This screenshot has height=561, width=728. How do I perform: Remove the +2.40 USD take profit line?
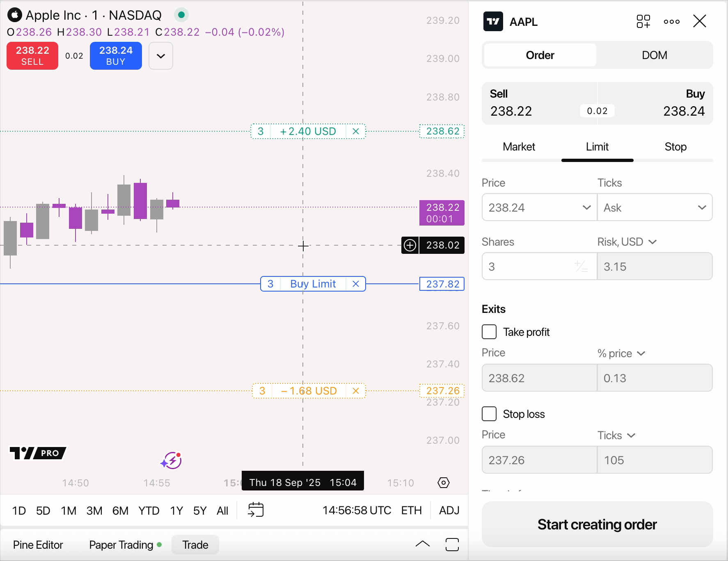click(356, 131)
